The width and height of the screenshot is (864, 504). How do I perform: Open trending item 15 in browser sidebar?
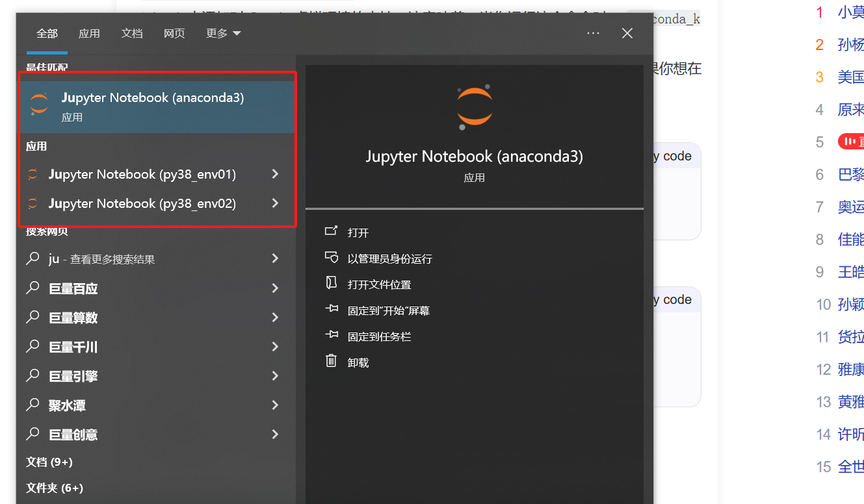coord(851,466)
